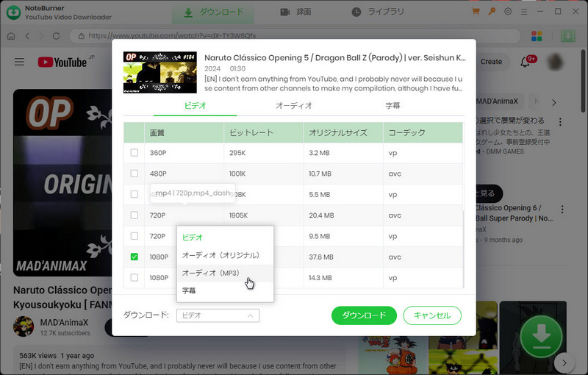
Task: Click the NoteBurner app logo icon
Action: pos(13,12)
